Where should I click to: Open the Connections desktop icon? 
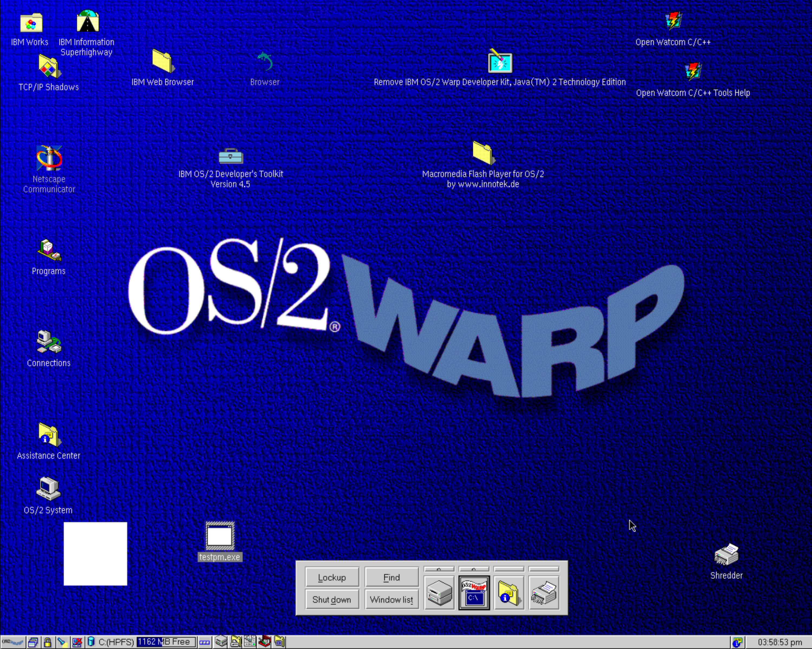(x=49, y=342)
